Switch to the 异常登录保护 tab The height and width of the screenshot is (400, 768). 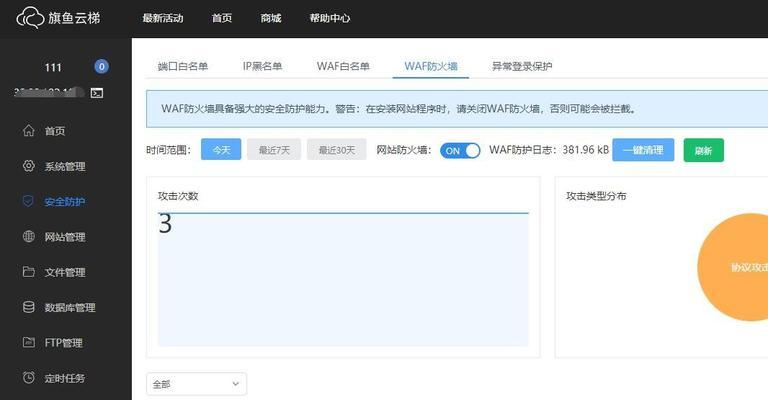522,66
